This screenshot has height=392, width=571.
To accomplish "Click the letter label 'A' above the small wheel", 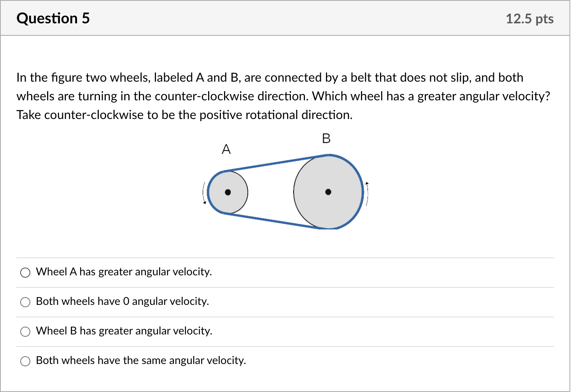I will pyautogui.click(x=226, y=149).
